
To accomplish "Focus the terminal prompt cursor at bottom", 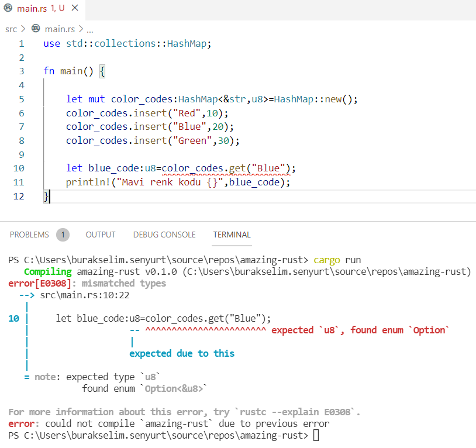I will (316, 436).
